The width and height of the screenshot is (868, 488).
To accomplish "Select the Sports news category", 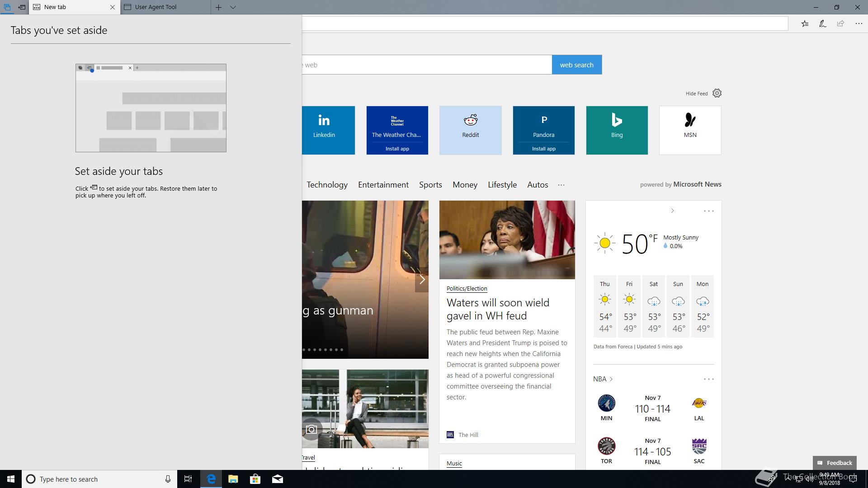I will tap(430, 185).
